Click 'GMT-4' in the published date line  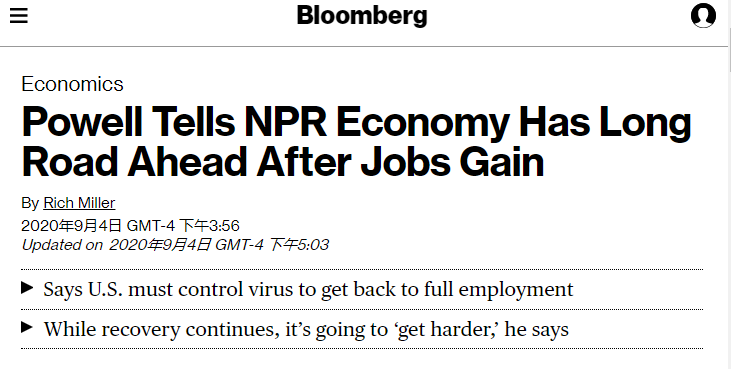coord(151,226)
